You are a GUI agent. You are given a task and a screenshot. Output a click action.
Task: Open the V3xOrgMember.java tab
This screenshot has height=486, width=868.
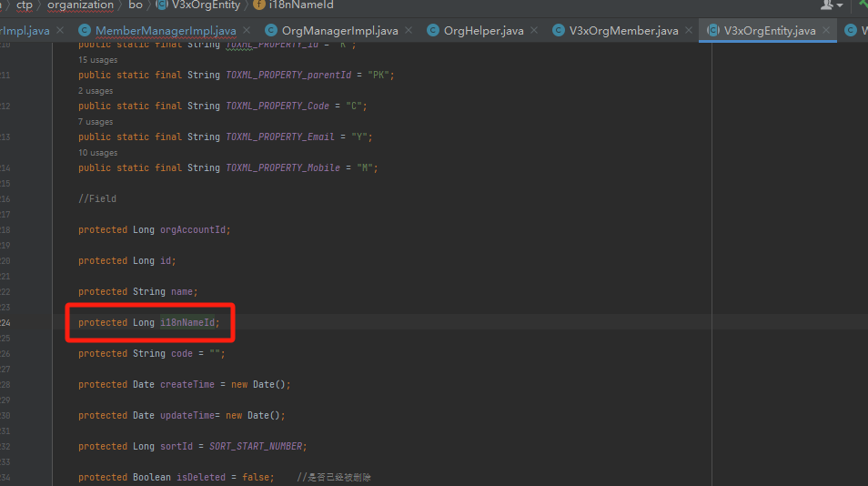pos(623,30)
